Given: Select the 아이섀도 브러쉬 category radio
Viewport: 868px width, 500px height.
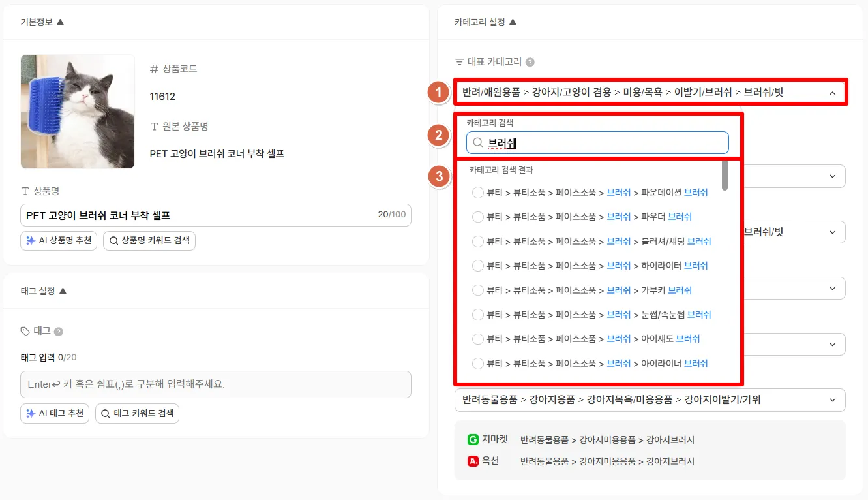Looking at the screenshot, I should pyautogui.click(x=478, y=339).
